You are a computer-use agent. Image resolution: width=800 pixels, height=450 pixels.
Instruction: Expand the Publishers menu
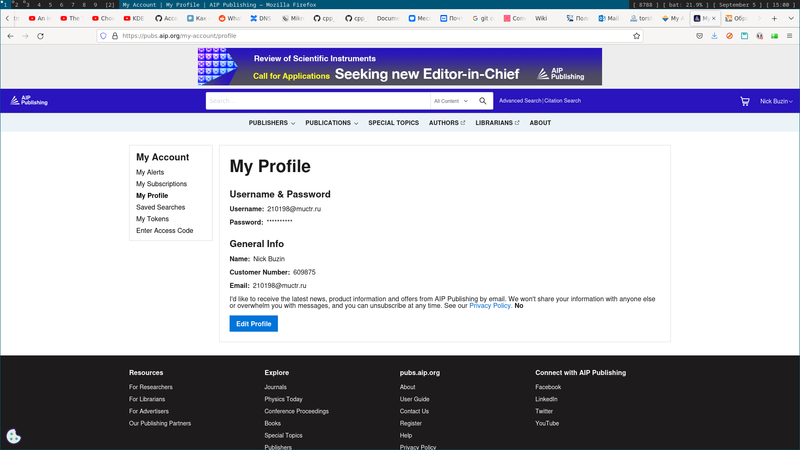(272, 123)
